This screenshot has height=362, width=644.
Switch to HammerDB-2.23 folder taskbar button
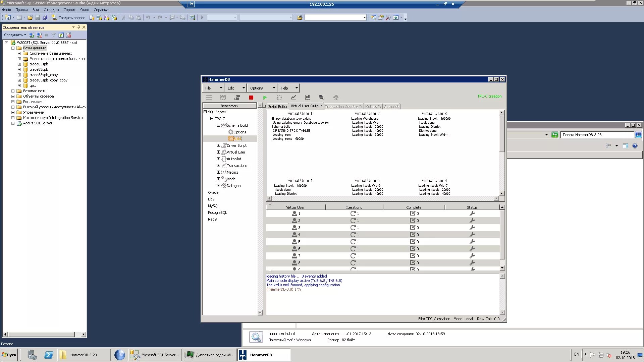(84, 355)
